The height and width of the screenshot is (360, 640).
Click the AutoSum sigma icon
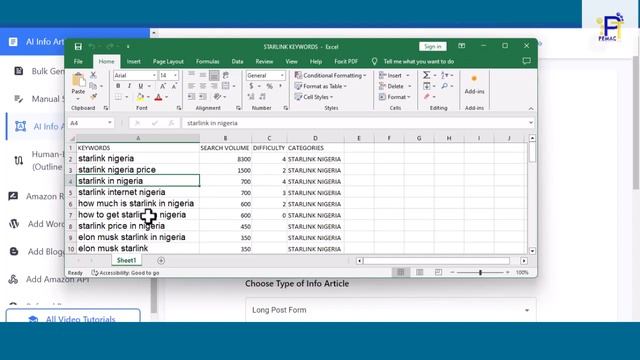click(x=427, y=75)
